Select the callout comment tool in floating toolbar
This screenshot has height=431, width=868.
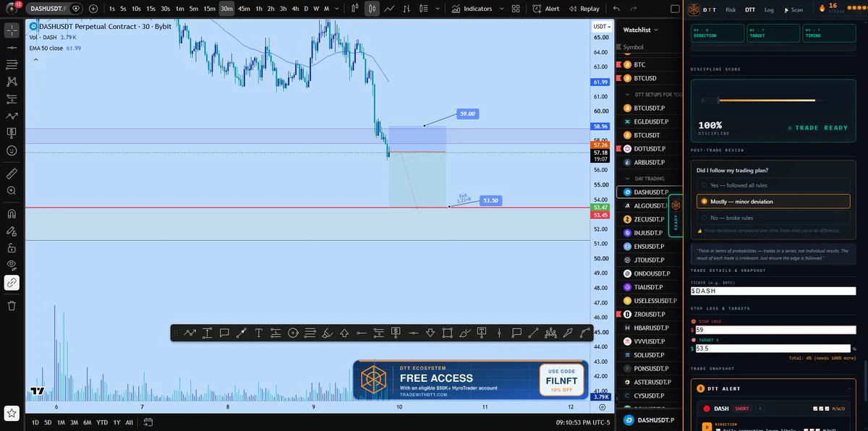pyautogui.click(x=224, y=333)
